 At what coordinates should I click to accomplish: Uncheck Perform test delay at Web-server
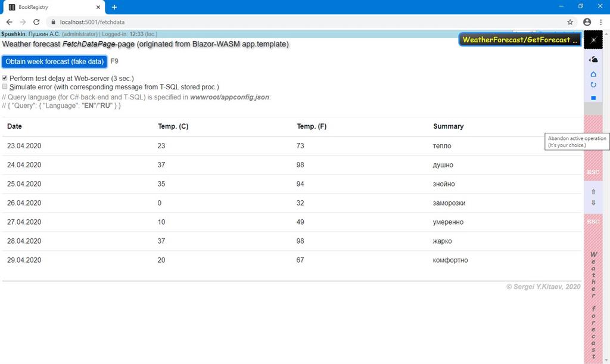(x=5, y=77)
